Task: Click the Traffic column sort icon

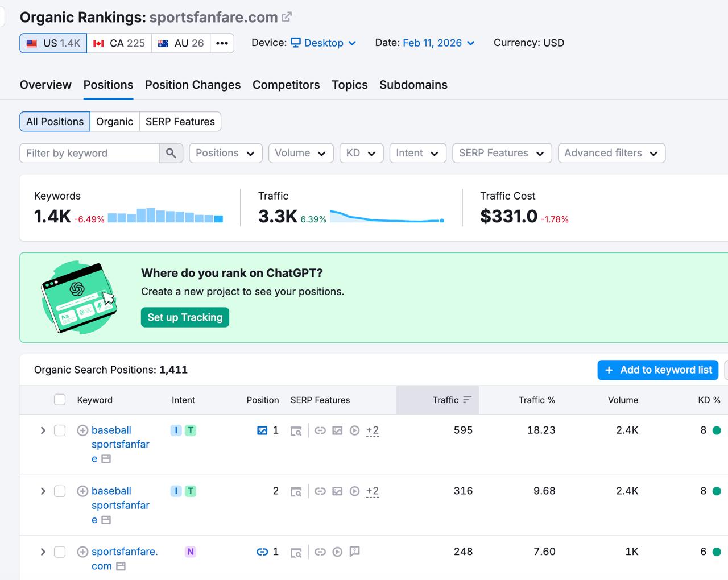Action: point(467,400)
